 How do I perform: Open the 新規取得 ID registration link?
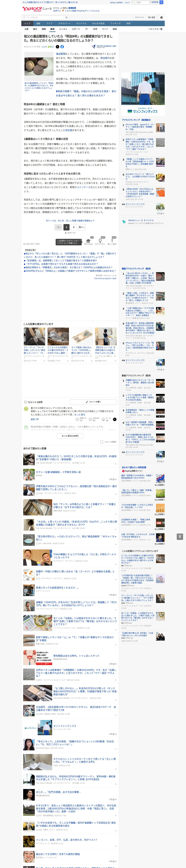72,8
